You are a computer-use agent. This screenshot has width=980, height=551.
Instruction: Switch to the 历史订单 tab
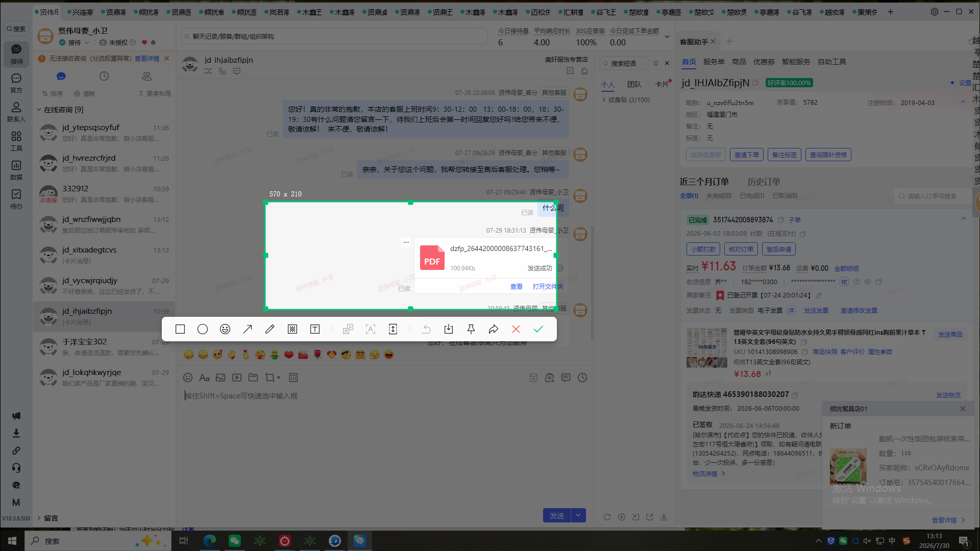click(764, 182)
